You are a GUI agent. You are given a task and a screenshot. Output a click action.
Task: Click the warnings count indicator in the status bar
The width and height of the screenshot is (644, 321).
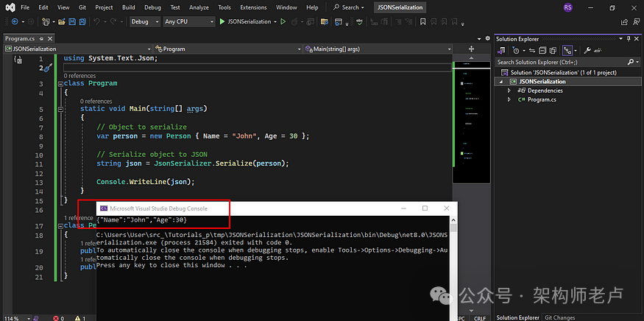(80, 318)
